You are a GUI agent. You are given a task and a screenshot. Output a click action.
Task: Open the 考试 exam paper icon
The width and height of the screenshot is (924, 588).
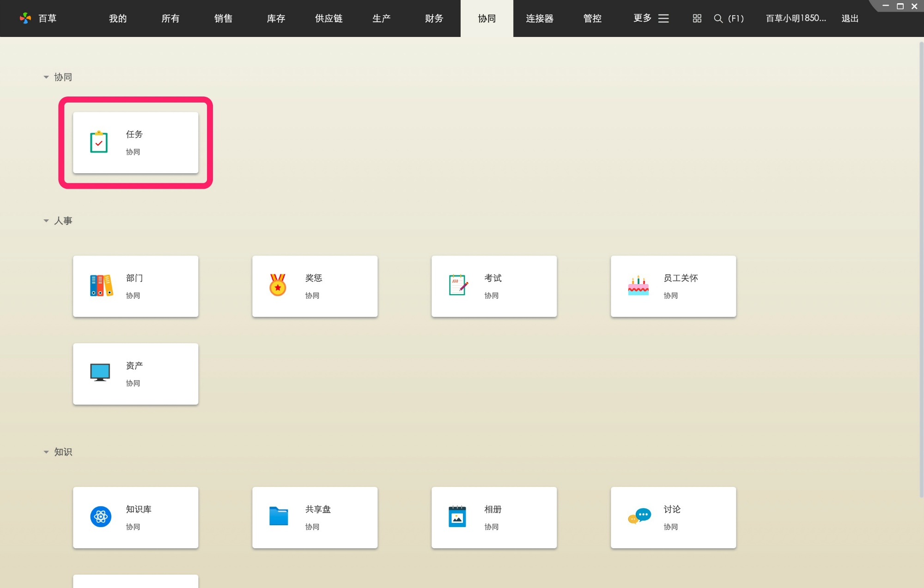(458, 285)
